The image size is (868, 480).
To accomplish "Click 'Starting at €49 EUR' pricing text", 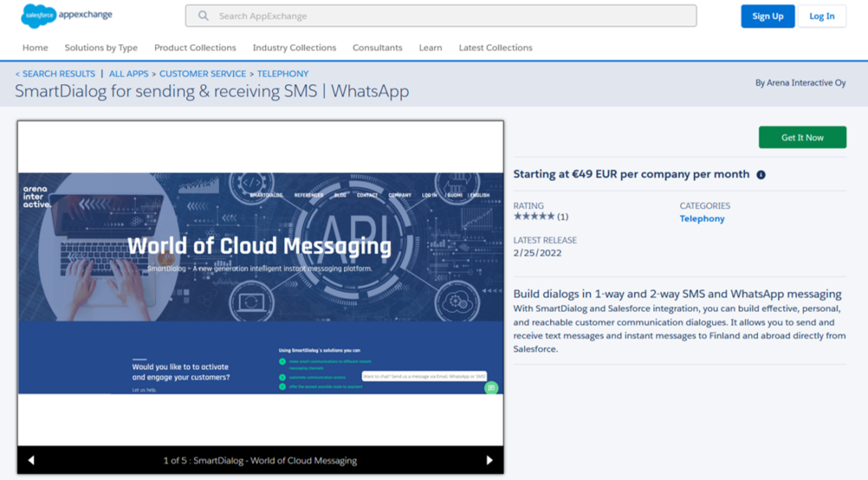I will [631, 175].
